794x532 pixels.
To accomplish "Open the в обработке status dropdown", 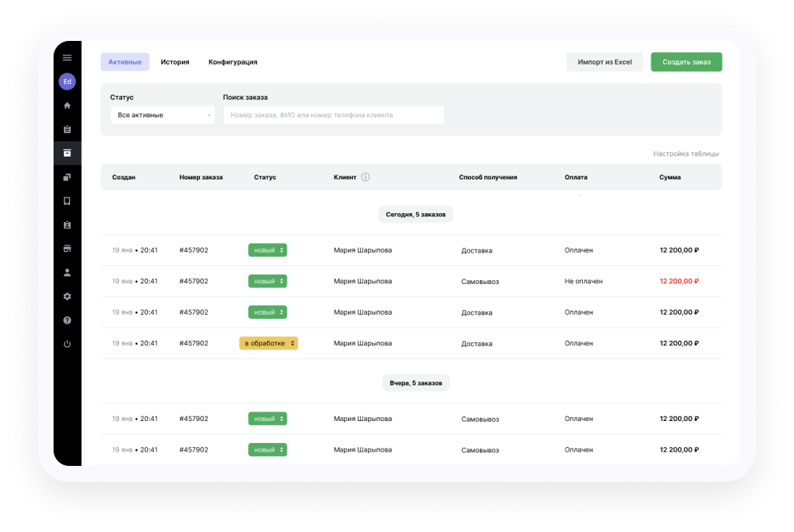I will coord(269,343).
